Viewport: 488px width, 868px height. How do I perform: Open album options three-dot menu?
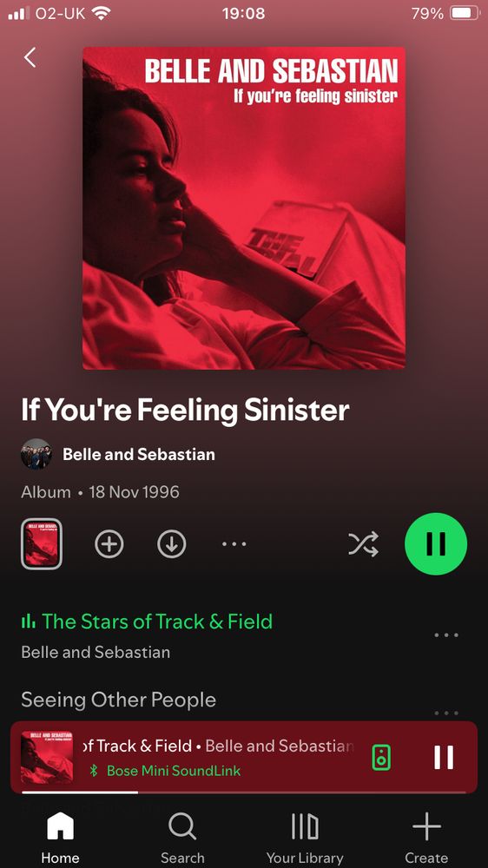coord(234,545)
